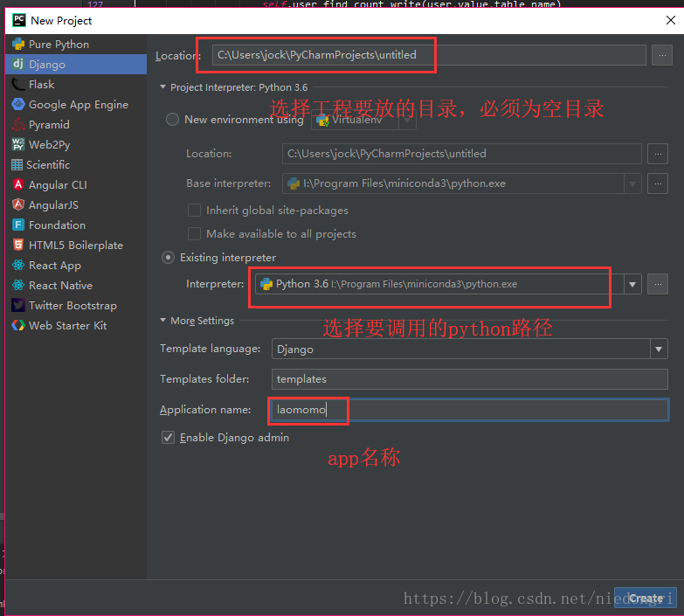684x616 pixels.
Task: Click the Python icon in Interpreter combo
Action: [266, 284]
